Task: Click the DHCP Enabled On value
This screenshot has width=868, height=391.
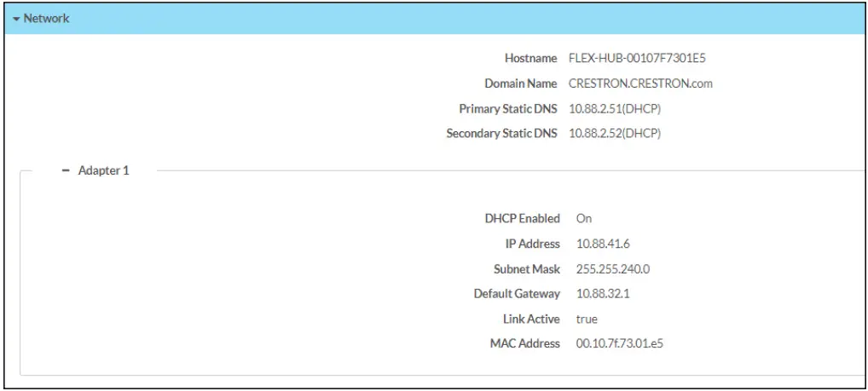Action: tap(583, 219)
